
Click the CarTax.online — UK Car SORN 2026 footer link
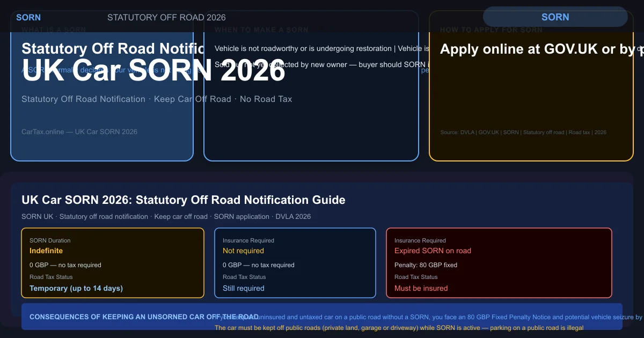pyautogui.click(x=79, y=131)
